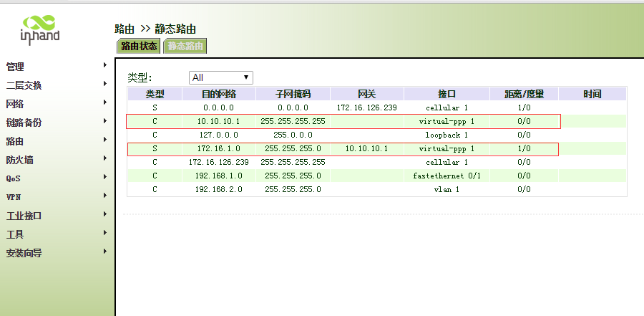
Task: Expand the 链路备份 submenu arrow
Action: [x=105, y=122]
